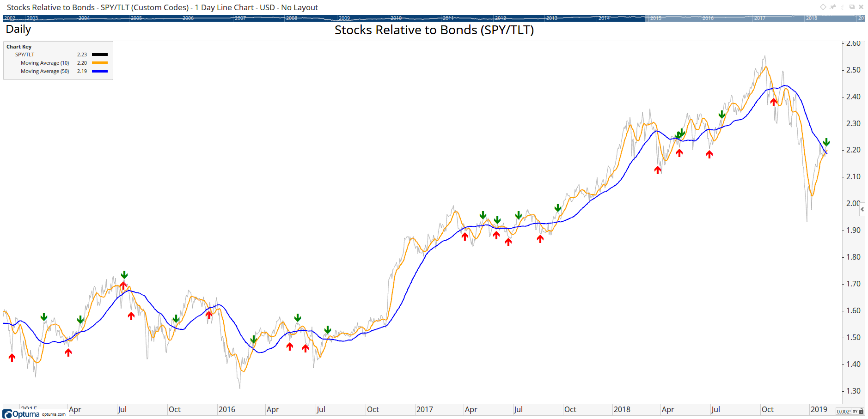Select Moving Average (50) in the Chart Key
The image size is (868, 419).
coord(45,71)
